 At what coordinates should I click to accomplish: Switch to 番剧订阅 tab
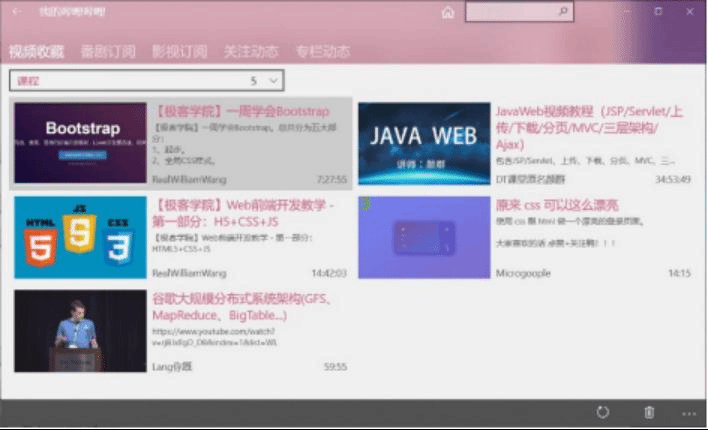tap(108, 52)
